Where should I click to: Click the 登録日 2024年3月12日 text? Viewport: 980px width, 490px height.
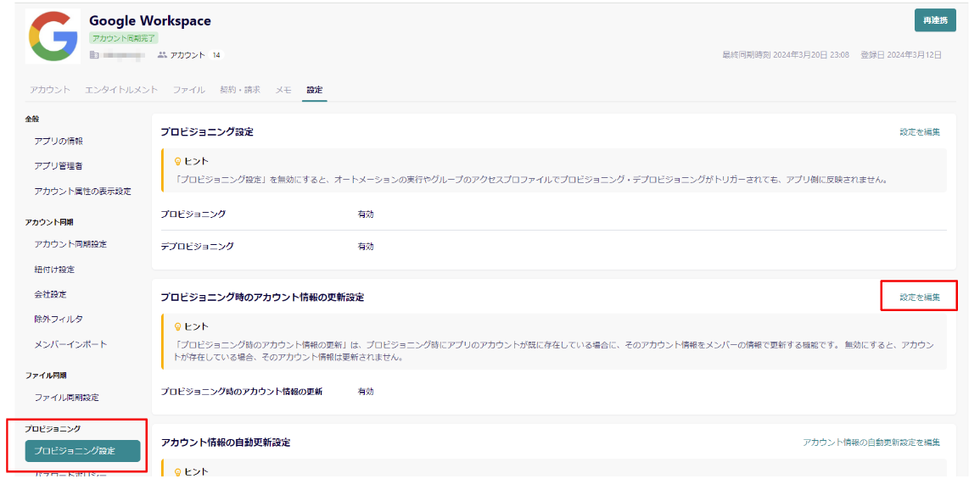900,55
